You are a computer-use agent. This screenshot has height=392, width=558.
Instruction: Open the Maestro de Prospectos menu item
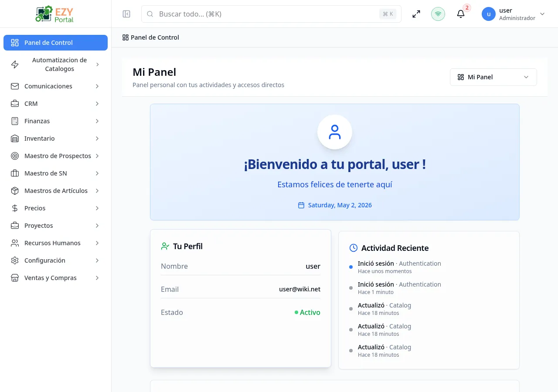pyautogui.click(x=55, y=156)
